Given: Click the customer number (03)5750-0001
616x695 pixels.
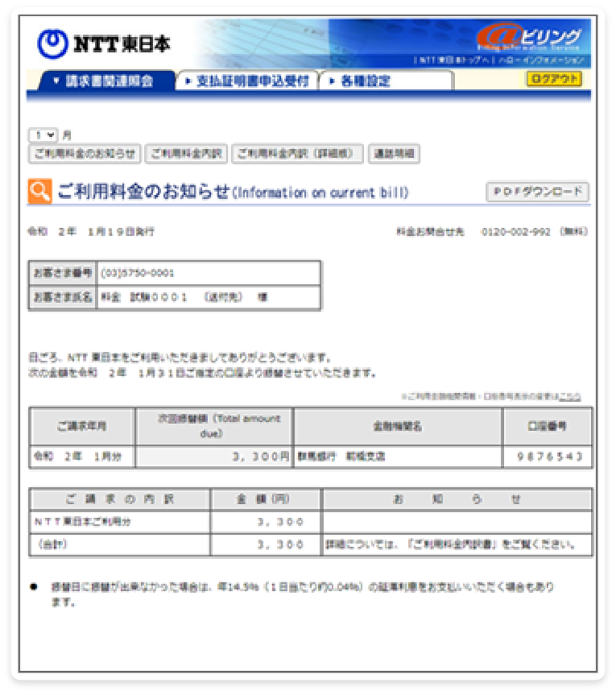Looking at the screenshot, I should [138, 273].
